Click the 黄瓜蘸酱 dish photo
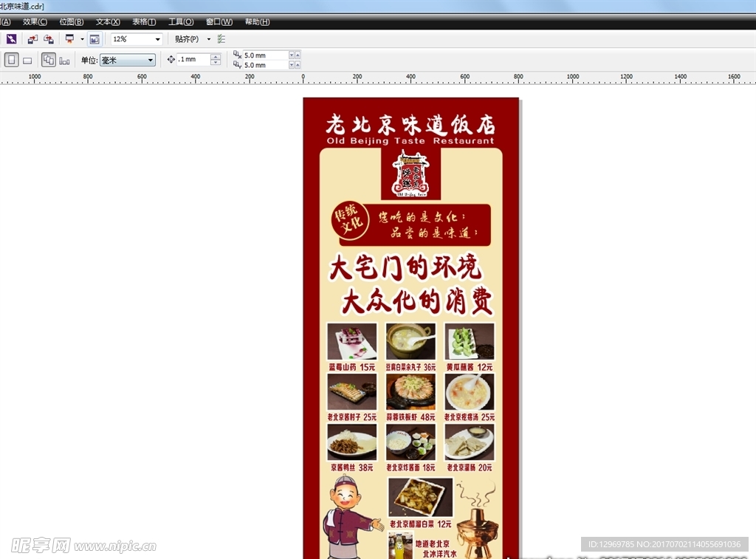The width and height of the screenshot is (756, 559). [470, 341]
